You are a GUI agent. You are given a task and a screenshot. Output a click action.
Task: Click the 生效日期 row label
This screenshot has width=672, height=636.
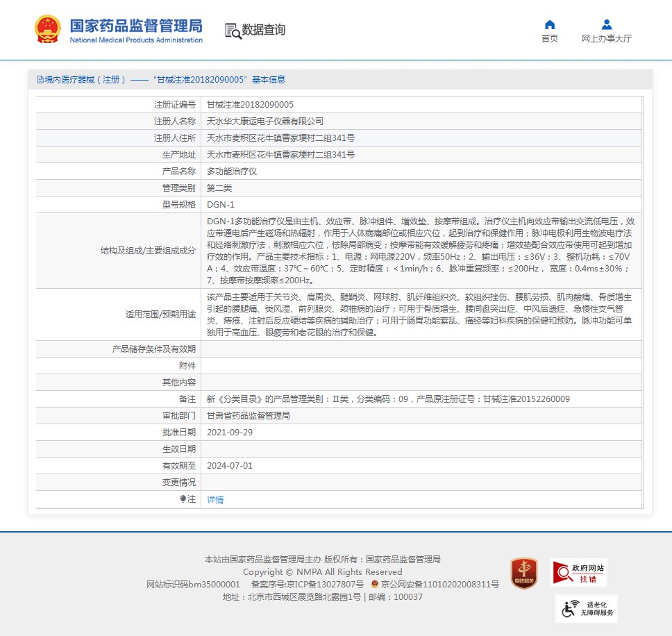(178, 449)
